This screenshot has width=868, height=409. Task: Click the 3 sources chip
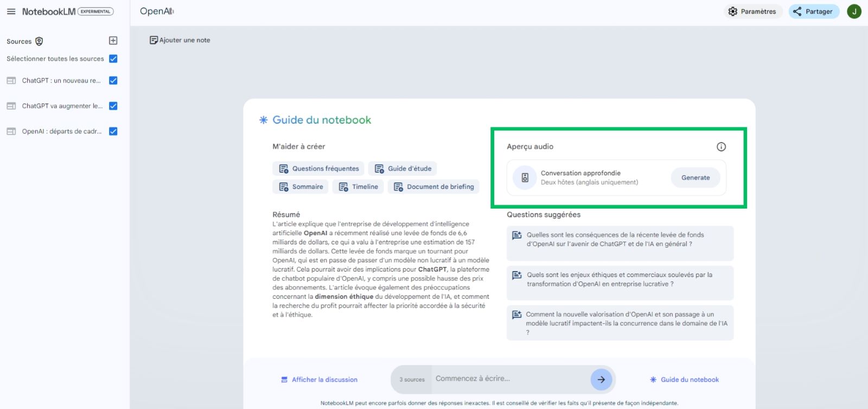pos(412,380)
